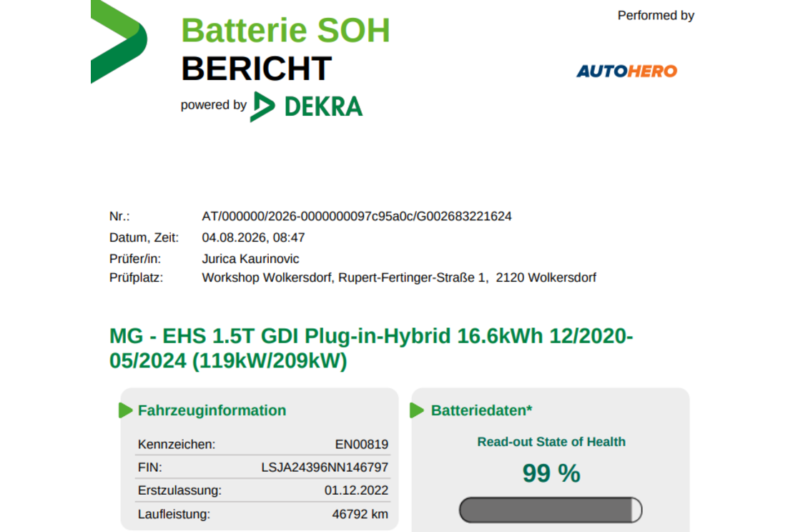Image resolution: width=798 pixels, height=532 pixels.
Task: Select the 99 % health value
Action: (551, 473)
